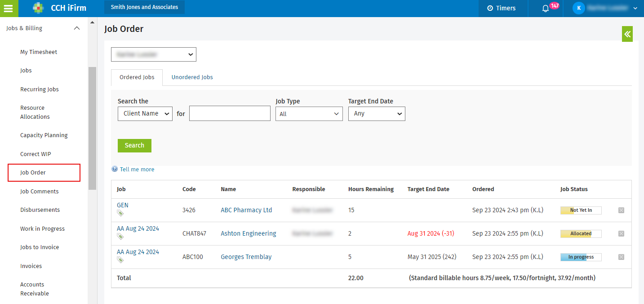
Task: Click the sidebar scroll-up arrow
Action: pyautogui.click(x=92, y=22)
